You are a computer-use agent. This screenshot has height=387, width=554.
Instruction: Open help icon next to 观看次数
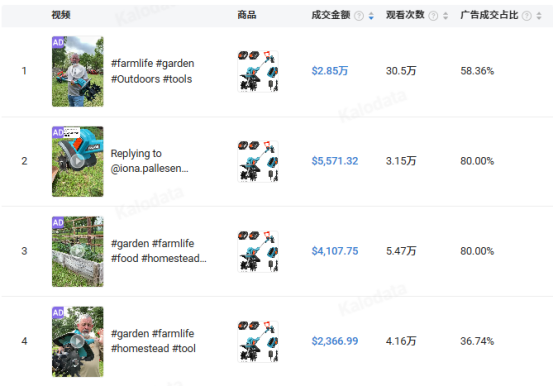(433, 16)
